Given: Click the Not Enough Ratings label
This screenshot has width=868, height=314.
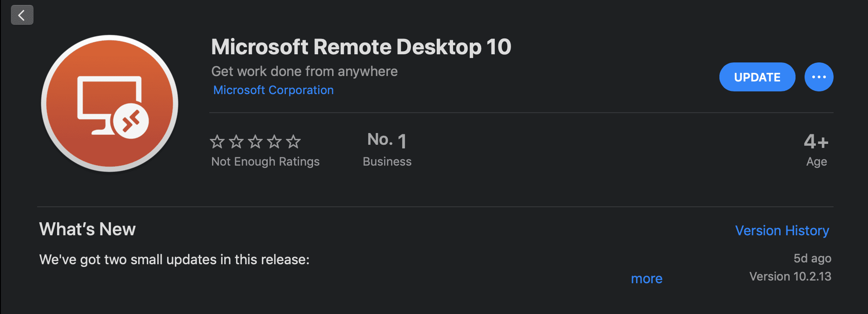Looking at the screenshot, I should tap(265, 162).
